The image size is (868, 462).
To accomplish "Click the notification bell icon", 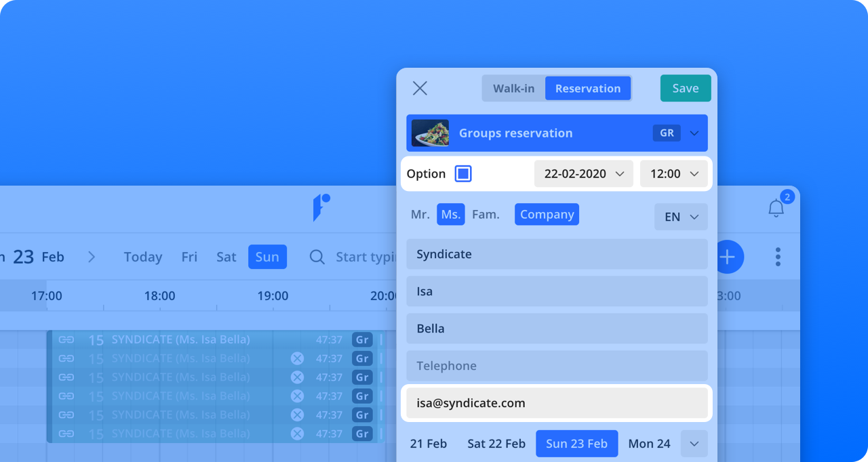I will pyautogui.click(x=776, y=208).
